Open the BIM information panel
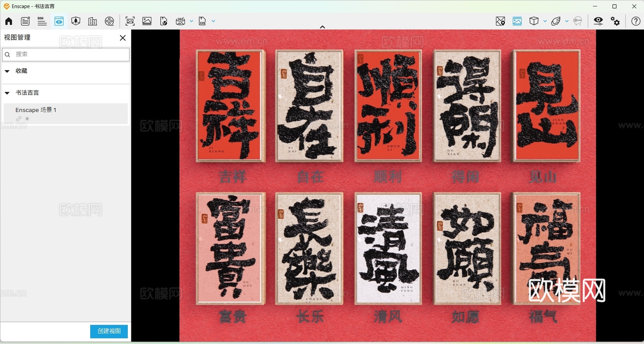Viewport: 644px width, 344px height. point(42,21)
